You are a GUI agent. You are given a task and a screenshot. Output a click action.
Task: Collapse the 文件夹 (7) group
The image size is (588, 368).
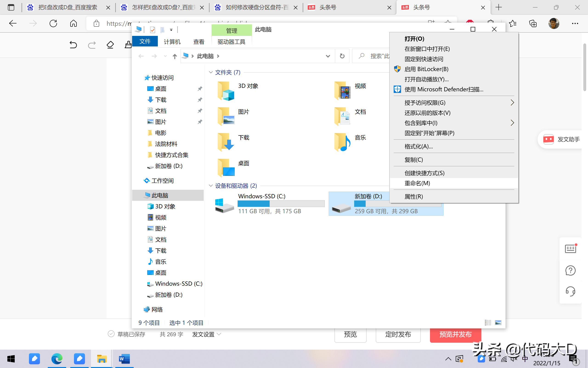[x=211, y=72]
